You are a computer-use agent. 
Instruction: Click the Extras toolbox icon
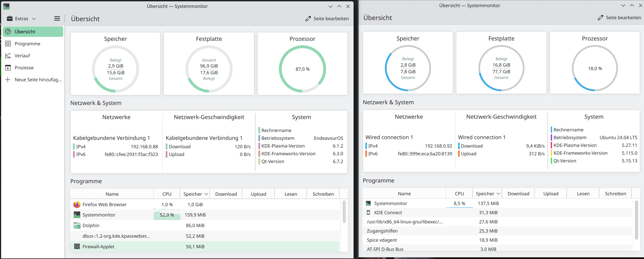10,18
